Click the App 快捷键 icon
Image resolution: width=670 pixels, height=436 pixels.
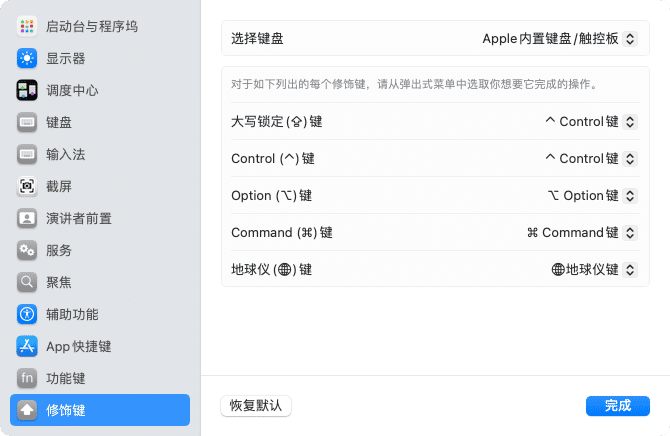(27, 346)
